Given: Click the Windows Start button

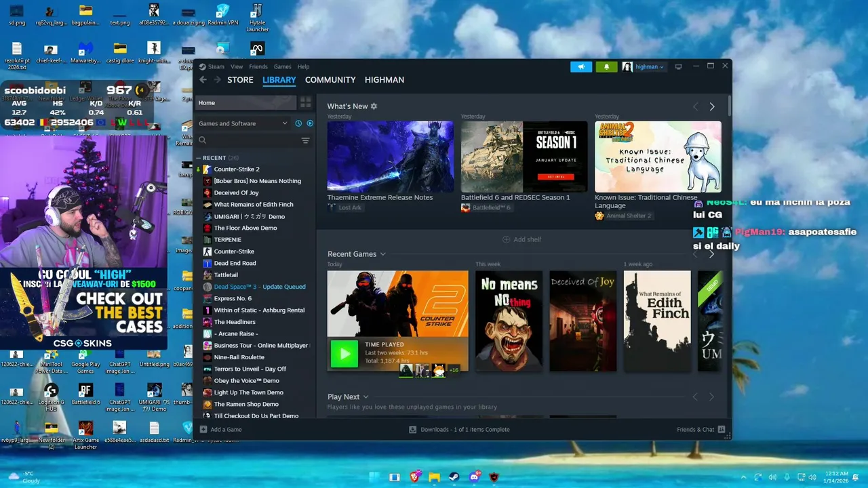Looking at the screenshot, I should pos(375,477).
